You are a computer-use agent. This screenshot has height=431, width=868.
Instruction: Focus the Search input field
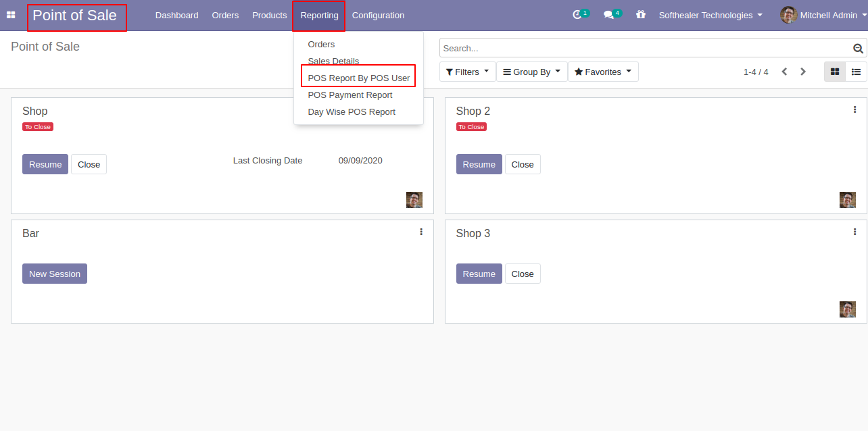click(x=646, y=48)
